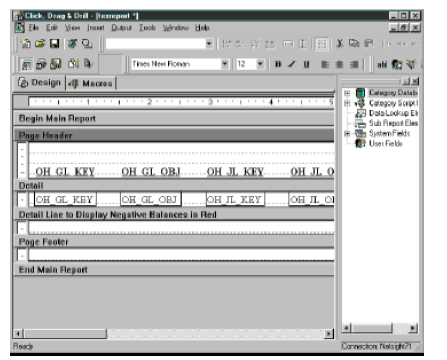Click the magnifier preview icon beside Save
The image size is (447, 360).
point(87,44)
